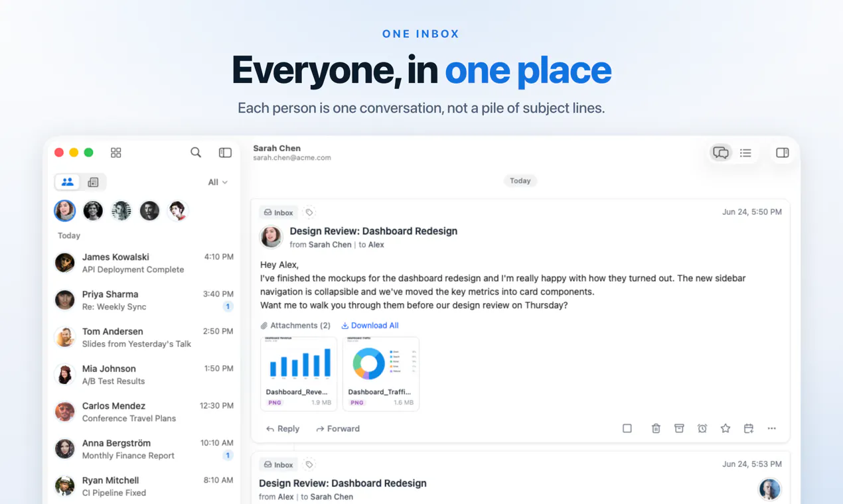Star the Design Review message
The width and height of the screenshot is (843, 504).
click(726, 428)
